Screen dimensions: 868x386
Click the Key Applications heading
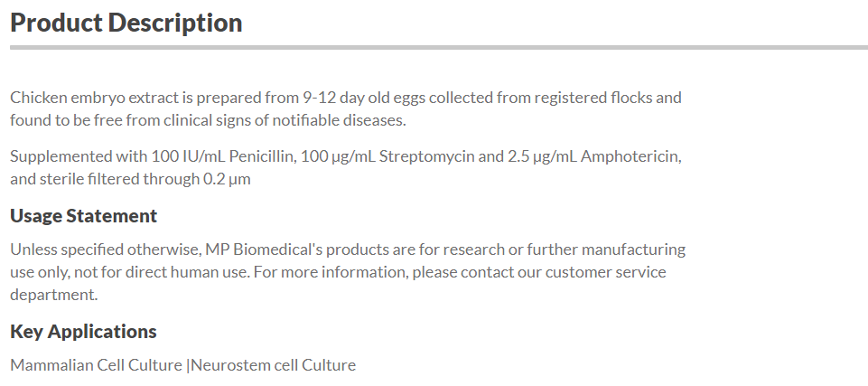(83, 331)
